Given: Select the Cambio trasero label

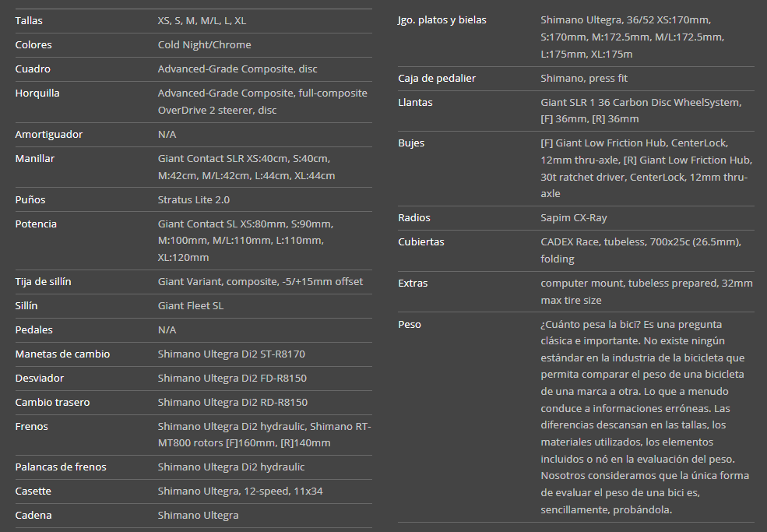Looking at the screenshot, I should (52, 402).
